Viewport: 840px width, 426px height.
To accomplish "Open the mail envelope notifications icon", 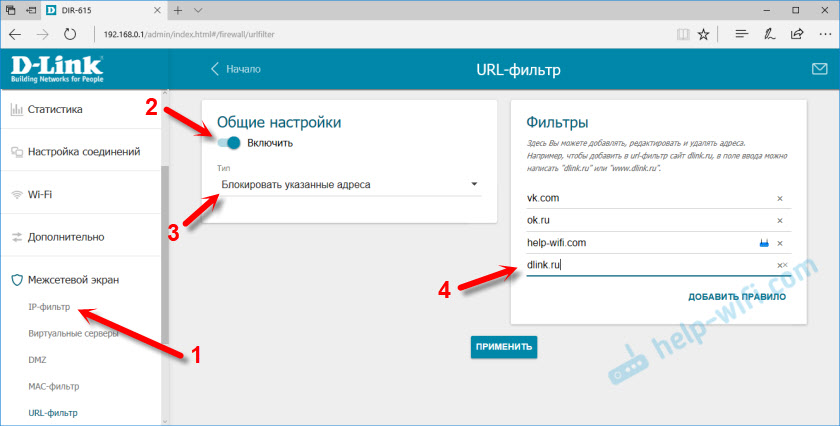I will pyautogui.click(x=819, y=69).
